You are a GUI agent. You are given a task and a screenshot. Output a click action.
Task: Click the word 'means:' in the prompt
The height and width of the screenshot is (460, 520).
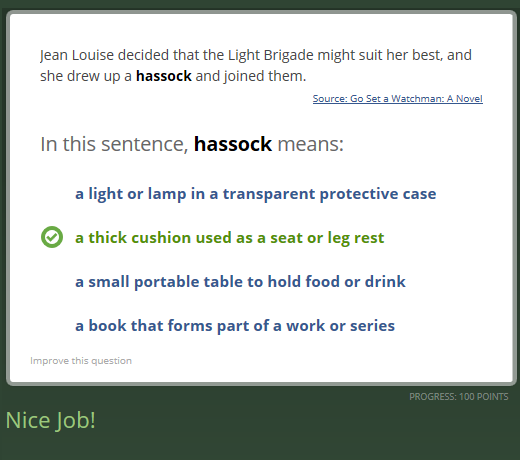(310, 144)
